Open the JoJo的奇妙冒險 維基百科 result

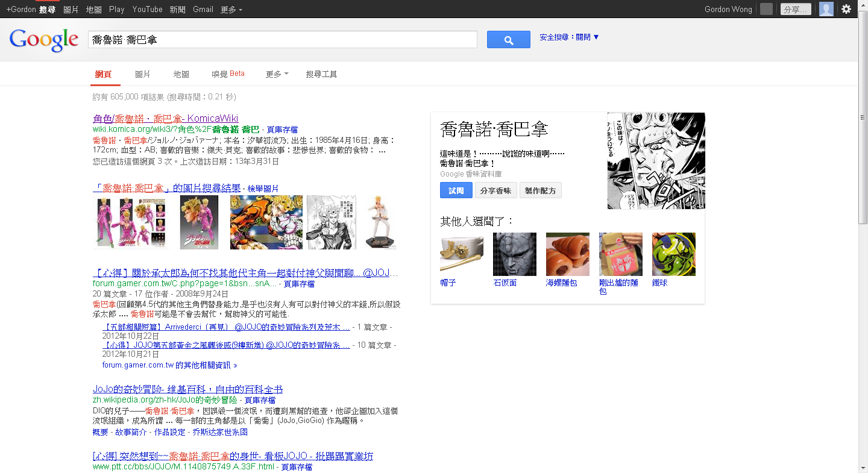pyautogui.click(x=187, y=389)
